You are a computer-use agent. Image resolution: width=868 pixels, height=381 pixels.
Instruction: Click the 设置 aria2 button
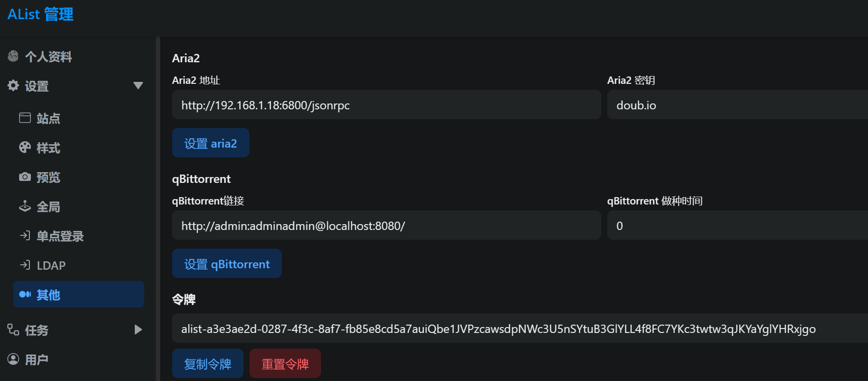[210, 143]
